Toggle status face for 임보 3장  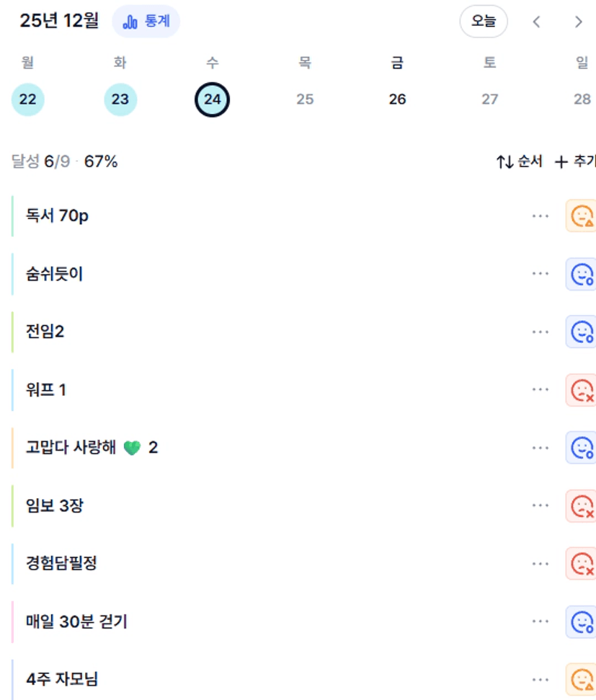coord(581,506)
